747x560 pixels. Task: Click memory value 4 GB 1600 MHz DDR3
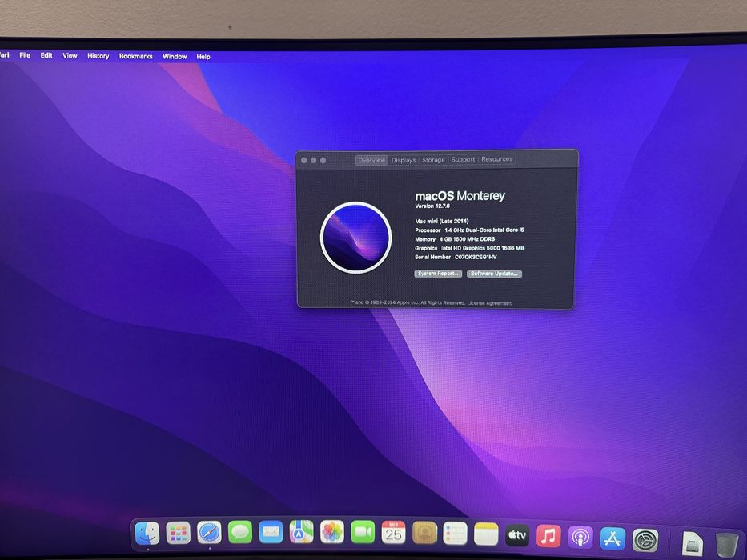click(468, 239)
